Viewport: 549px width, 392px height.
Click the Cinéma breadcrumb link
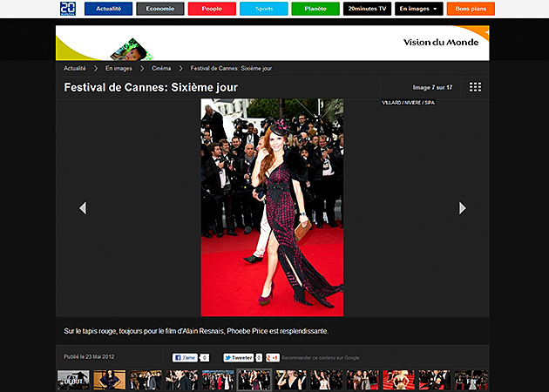161,68
